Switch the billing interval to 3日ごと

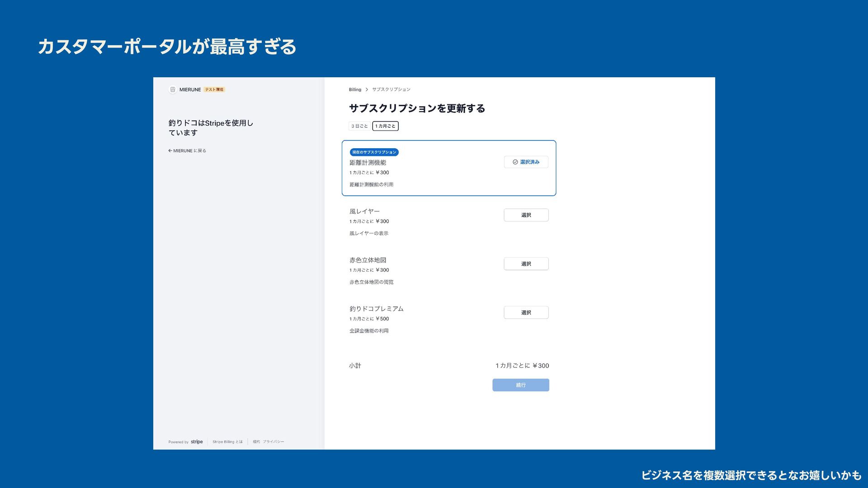(x=359, y=126)
